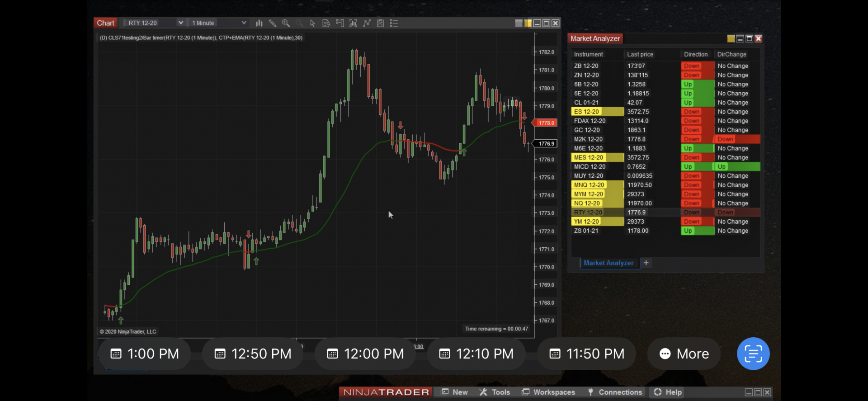Select the drawing tools pencil icon
The image size is (868, 401).
click(x=272, y=23)
